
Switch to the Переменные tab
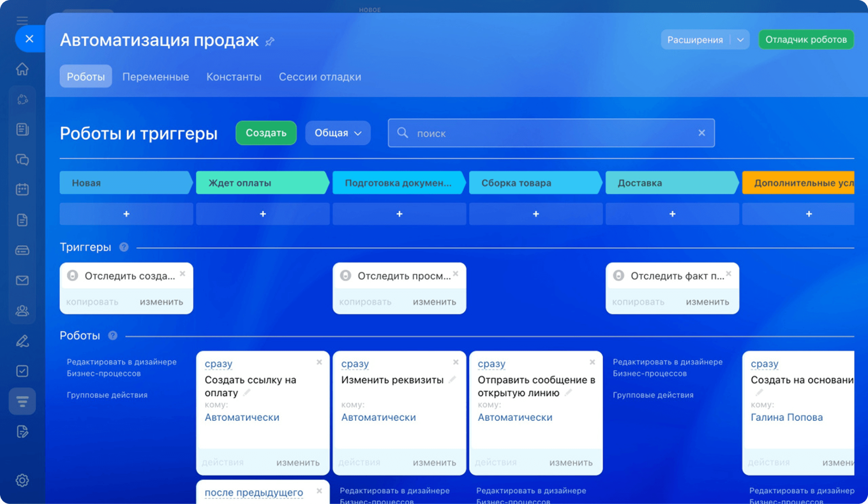coord(156,77)
